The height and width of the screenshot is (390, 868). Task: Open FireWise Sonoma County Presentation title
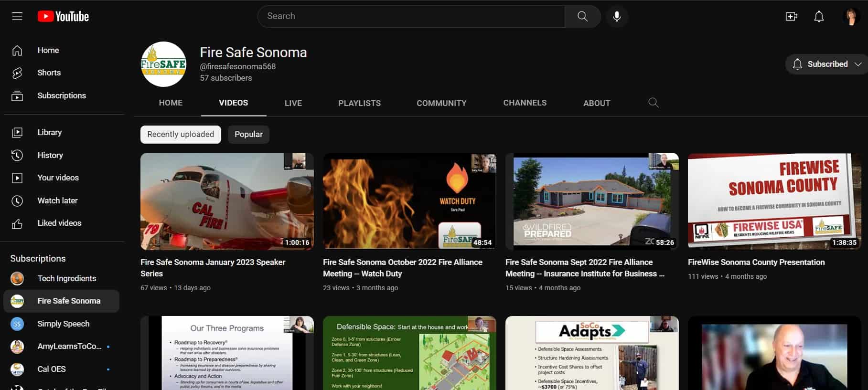(x=756, y=262)
